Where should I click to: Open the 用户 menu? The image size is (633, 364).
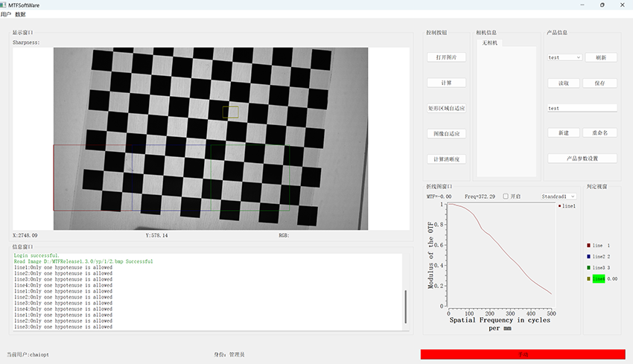coord(6,14)
